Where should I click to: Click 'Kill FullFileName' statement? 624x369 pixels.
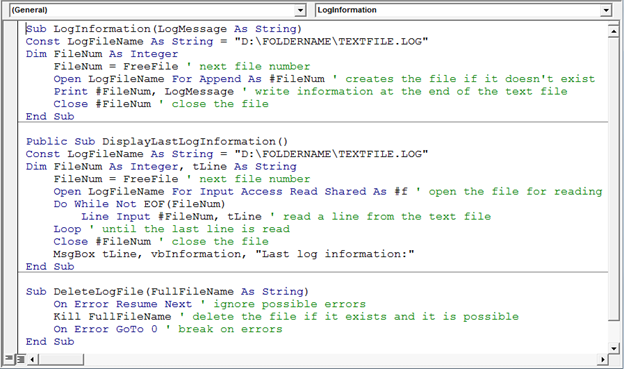coord(112,317)
